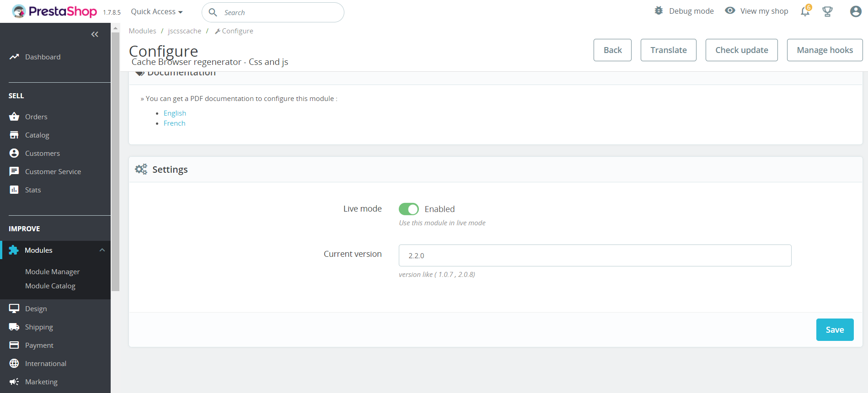The width and height of the screenshot is (868, 393).
Task: Click the Debug mode bug icon
Action: [659, 11]
